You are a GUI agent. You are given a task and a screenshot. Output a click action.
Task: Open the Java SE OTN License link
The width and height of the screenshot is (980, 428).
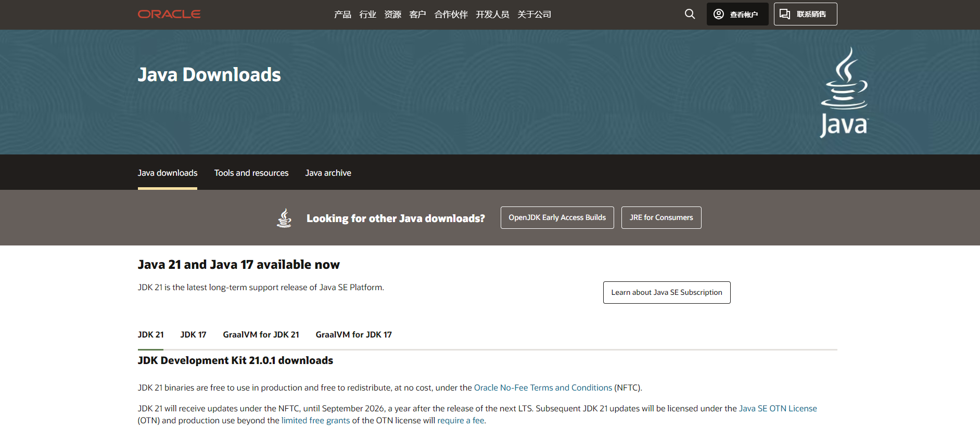point(778,408)
